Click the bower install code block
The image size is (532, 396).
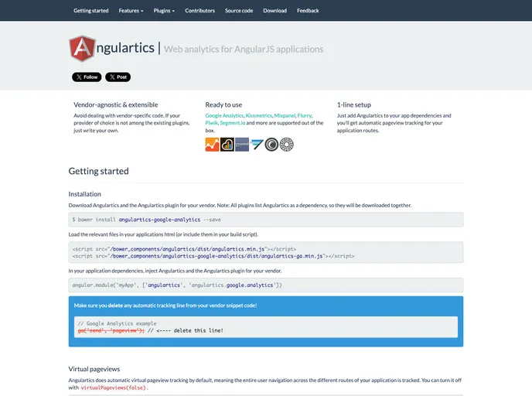click(x=266, y=220)
